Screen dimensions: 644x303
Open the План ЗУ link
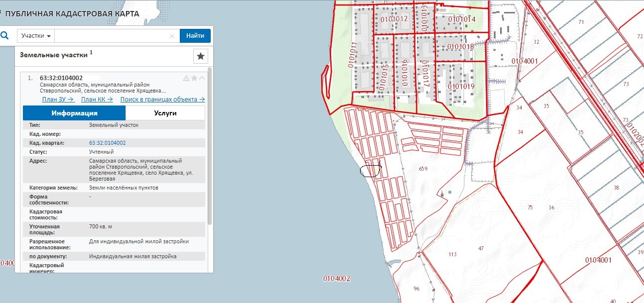(57, 100)
